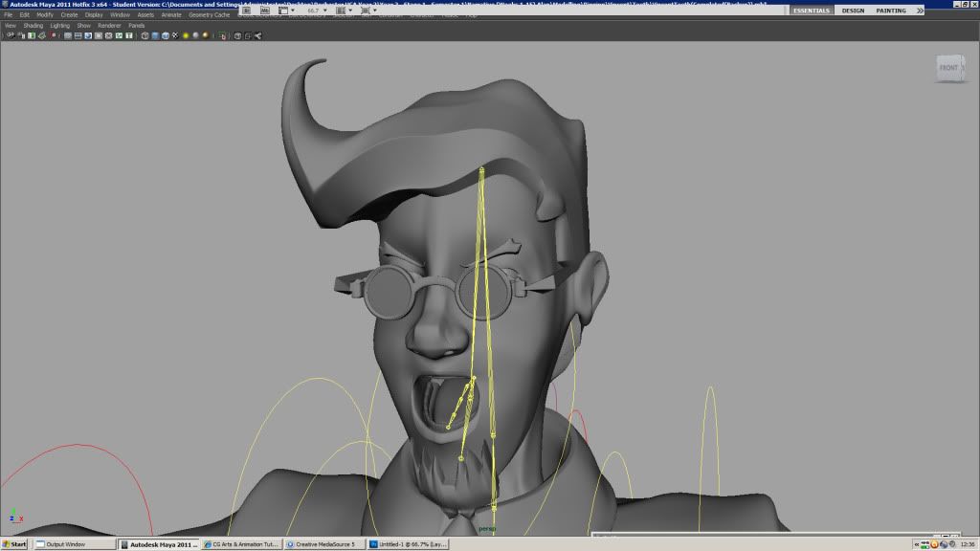This screenshot has height=551, width=980.
Task: Expand more workspaces double-arrow
Action: coord(920,11)
